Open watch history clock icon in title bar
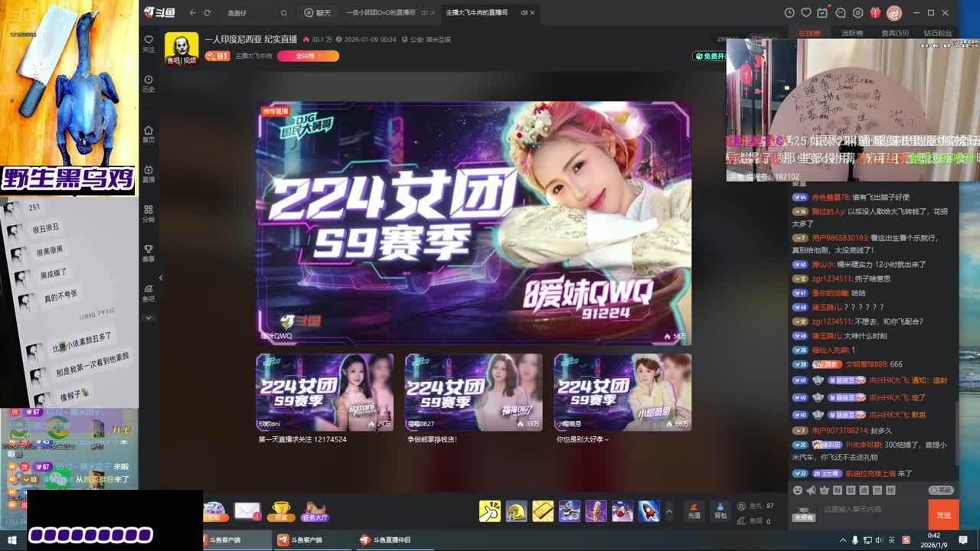Viewport: 980px width, 551px height. tap(789, 13)
